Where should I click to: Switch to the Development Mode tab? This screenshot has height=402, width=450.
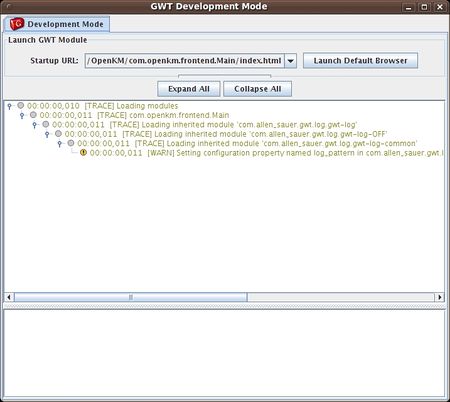pyautogui.click(x=57, y=24)
